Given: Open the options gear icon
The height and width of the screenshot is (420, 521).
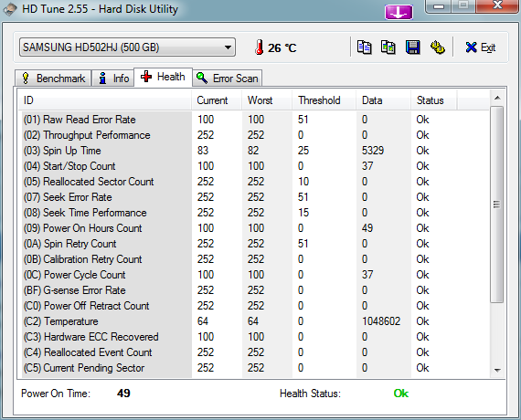Looking at the screenshot, I should 438,47.
